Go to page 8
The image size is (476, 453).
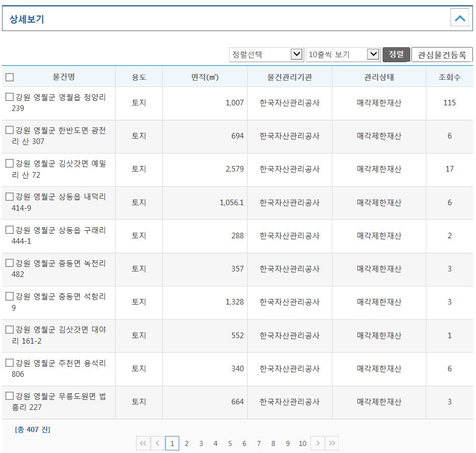(273, 443)
